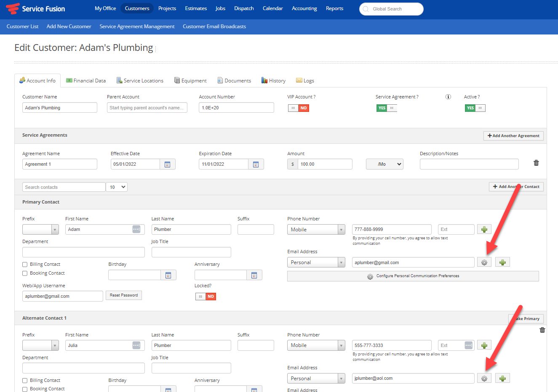Screen dimensions: 558x392
Task: Open primary contact Personal email type dropdown
Action: point(316,262)
